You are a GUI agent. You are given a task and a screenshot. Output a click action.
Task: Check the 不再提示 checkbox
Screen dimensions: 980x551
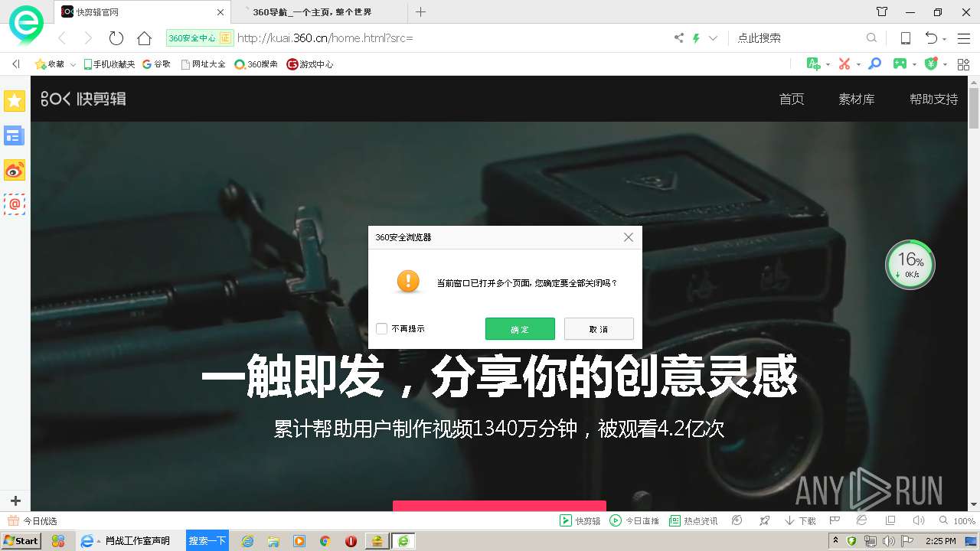(382, 329)
